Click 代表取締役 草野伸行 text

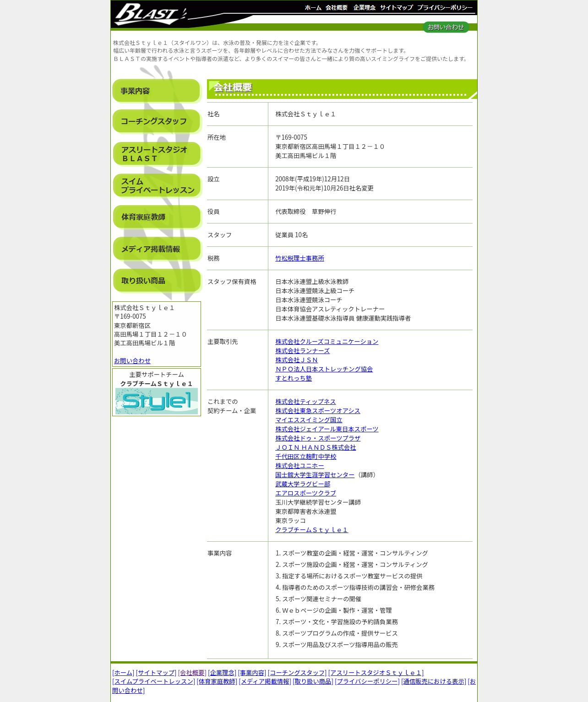tap(305, 212)
